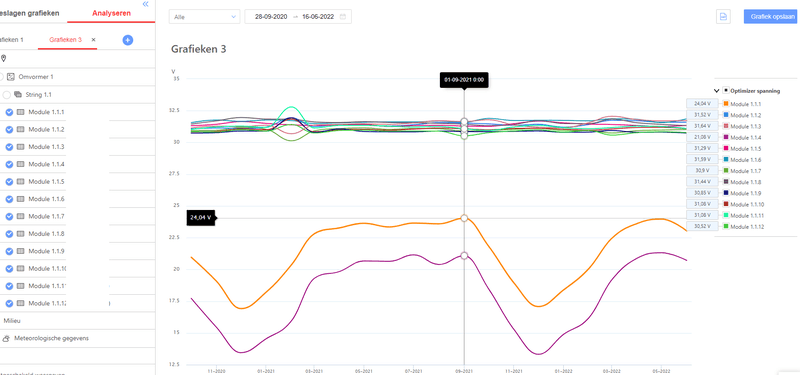Uncheck Module 1.1.12 checkbox
Image resolution: width=800 pixels, height=375 pixels.
(9, 303)
